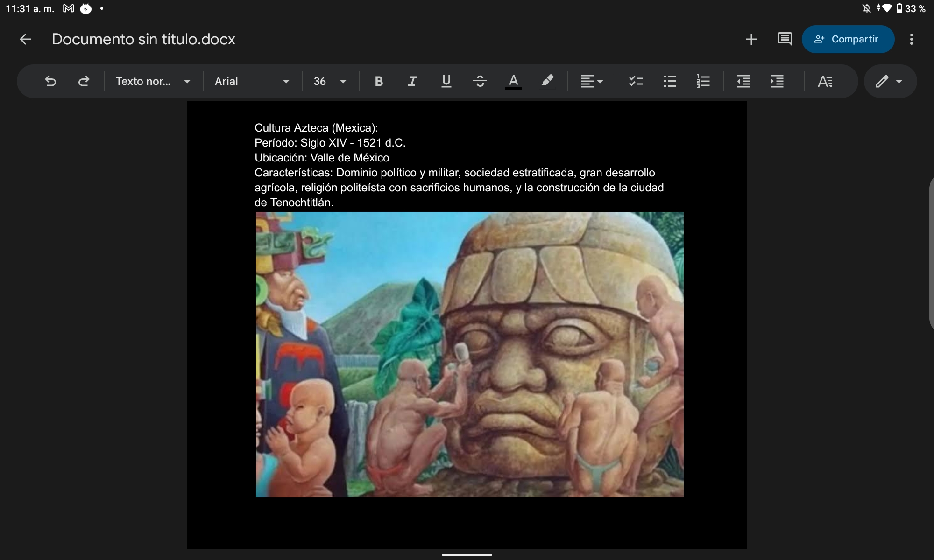Open the three-dot overflow menu
This screenshot has width=934, height=560.
pyautogui.click(x=911, y=39)
